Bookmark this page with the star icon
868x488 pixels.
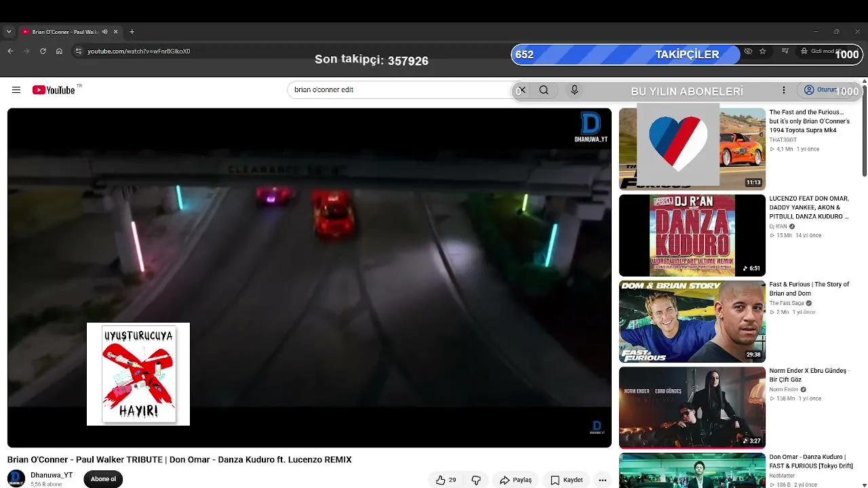(762, 51)
